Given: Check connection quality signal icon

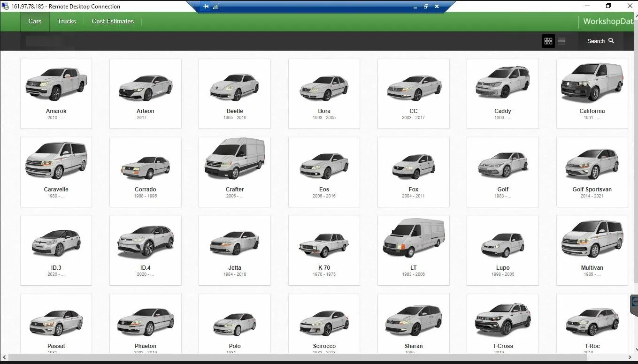Looking at the screenshot, I should 216,7.
